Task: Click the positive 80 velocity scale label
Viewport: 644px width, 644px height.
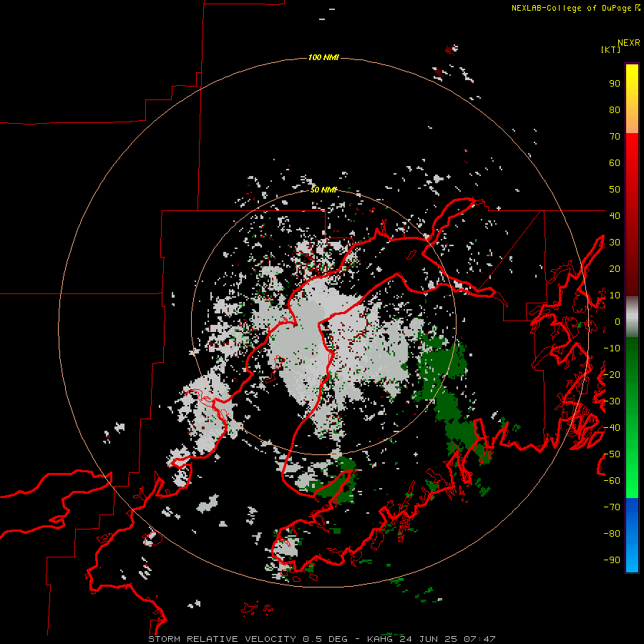Action: tap(615, 110)
